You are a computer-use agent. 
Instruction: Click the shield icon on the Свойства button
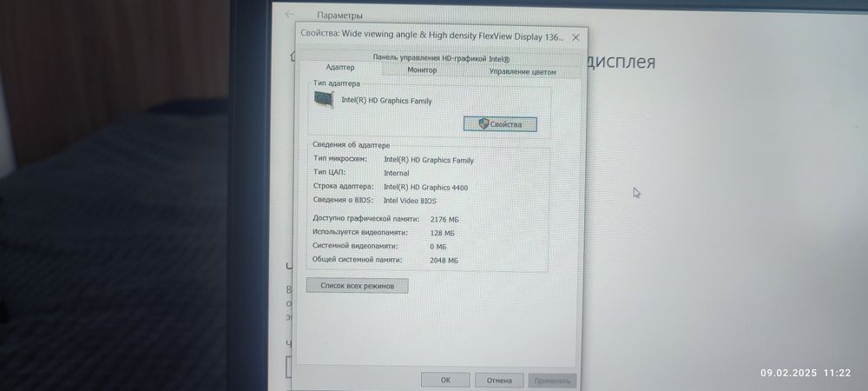pyautogui.click(x=483, y=124)
